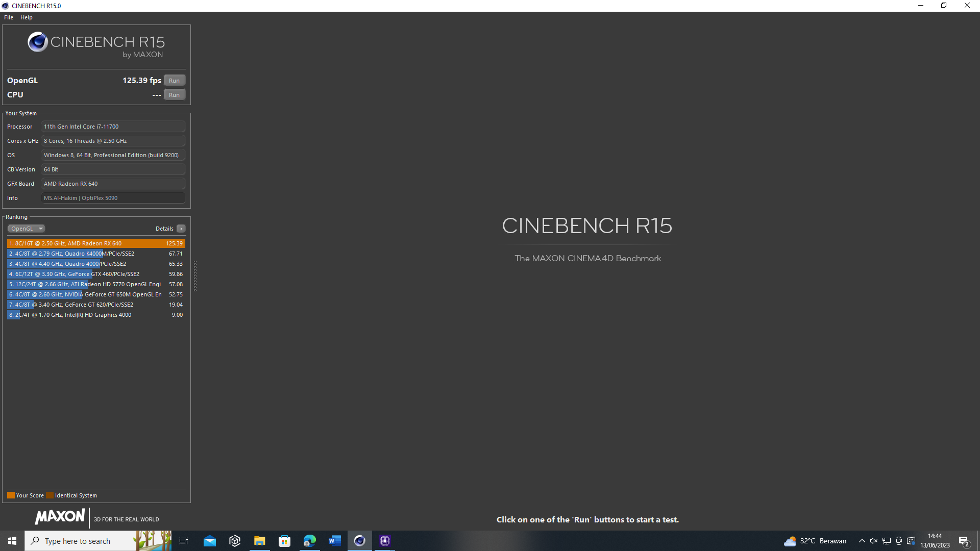This screenshot has height=551, width=980.
Task: Click the Details arrow button in Ranking
Action: pyautogui.click(x=181, y=229)
